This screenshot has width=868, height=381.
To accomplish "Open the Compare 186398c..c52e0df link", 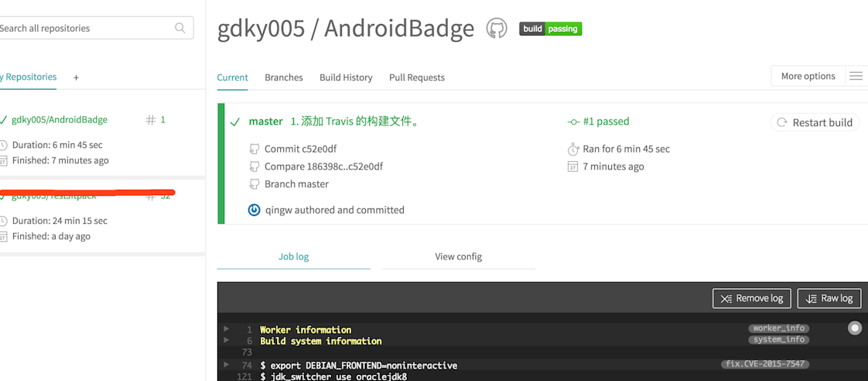I will pos(324,166).
